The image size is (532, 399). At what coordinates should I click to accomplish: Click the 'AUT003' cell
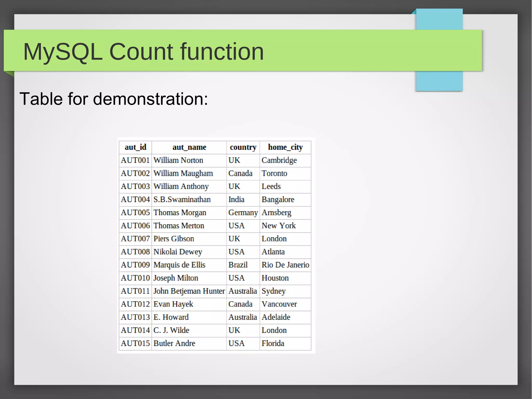pos(135,187)
